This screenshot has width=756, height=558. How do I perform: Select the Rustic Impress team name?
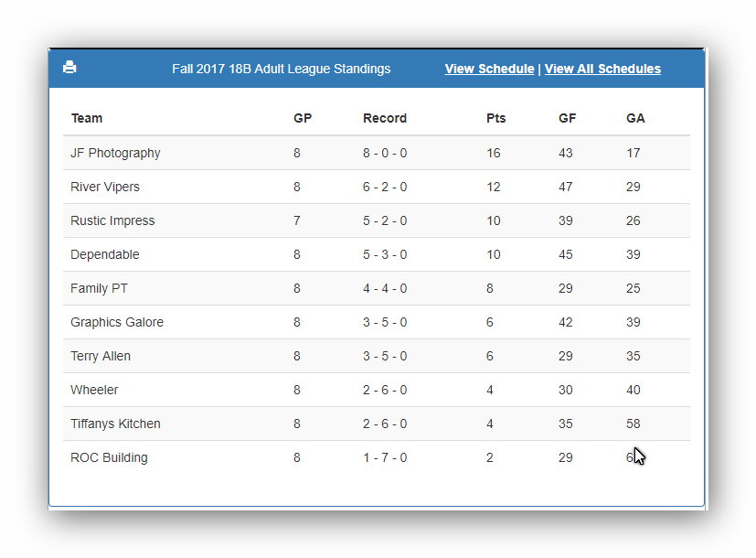112,220
